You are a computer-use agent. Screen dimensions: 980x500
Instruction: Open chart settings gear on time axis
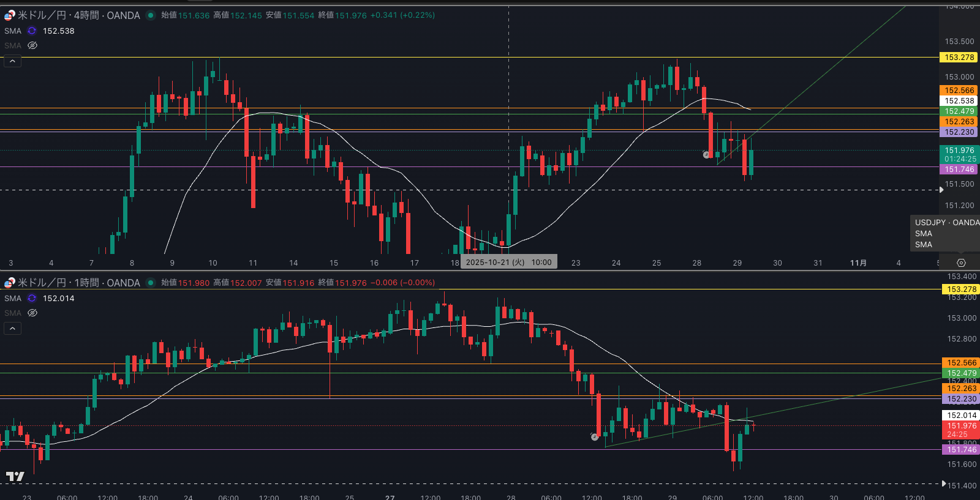961,263
